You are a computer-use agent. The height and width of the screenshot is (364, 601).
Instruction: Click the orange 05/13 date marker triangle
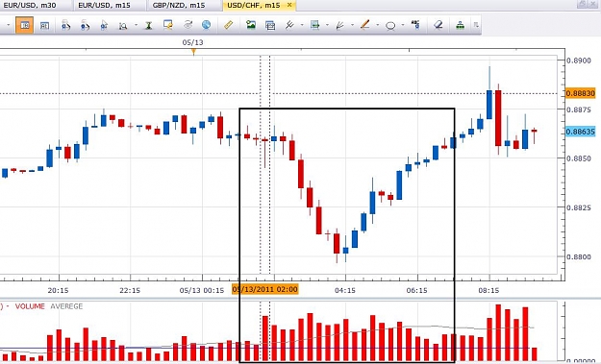pos(193,52)
